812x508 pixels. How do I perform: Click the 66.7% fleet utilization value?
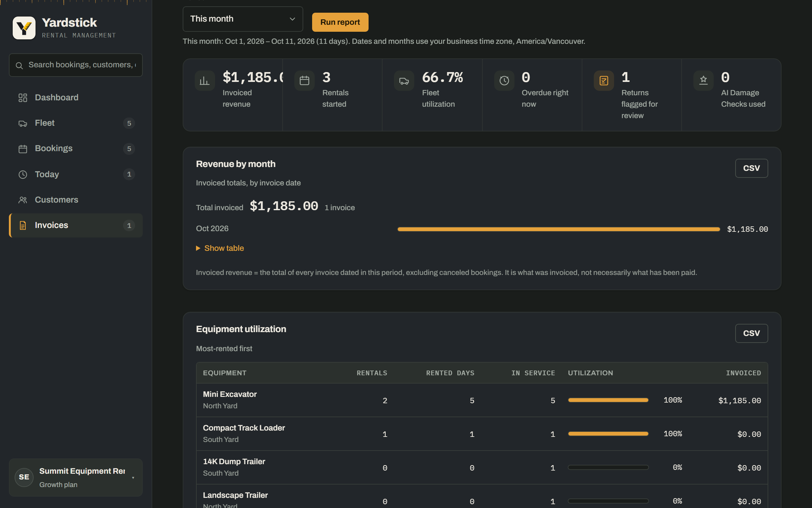tap(442, 77)
